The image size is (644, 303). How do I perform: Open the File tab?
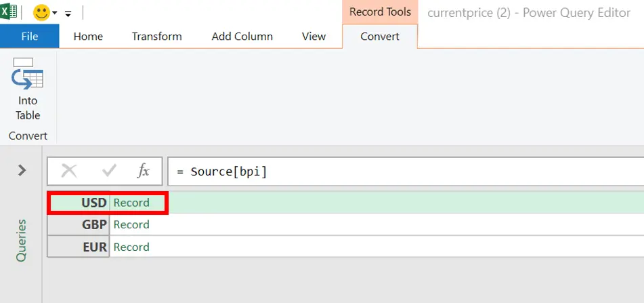(x=30, y=36)
